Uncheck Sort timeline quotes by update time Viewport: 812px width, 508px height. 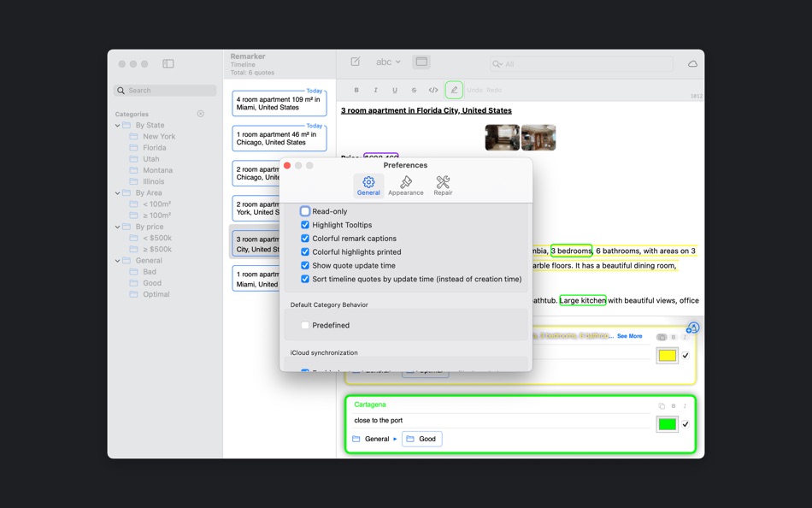coord(305,279)
